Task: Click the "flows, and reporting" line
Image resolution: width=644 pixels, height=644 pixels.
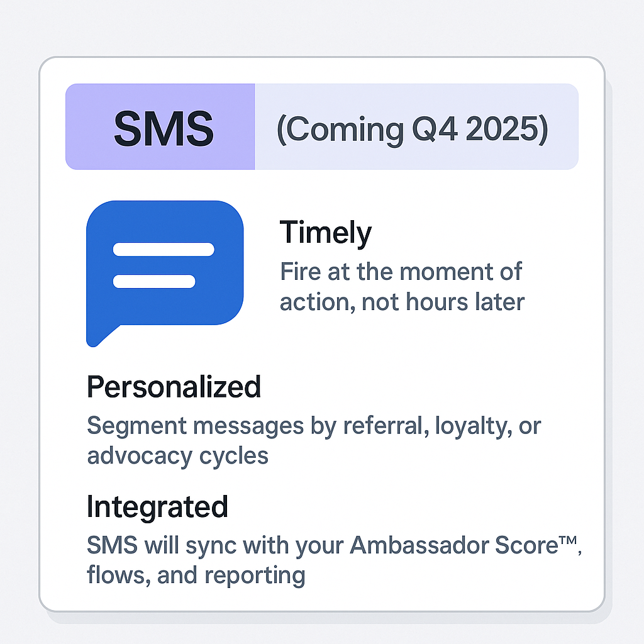Action: (196, 575)
